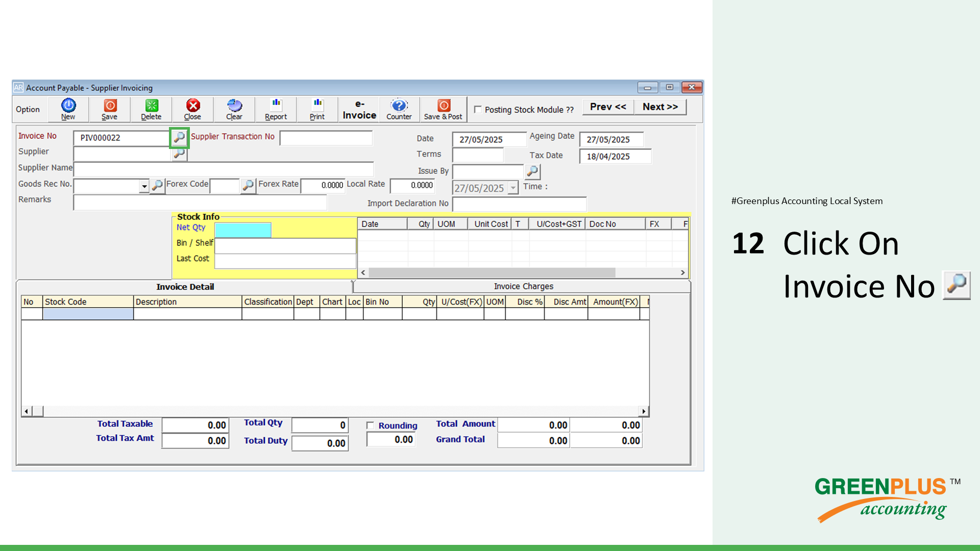
Task: Click the Classification column header
Action: point(268,302)
